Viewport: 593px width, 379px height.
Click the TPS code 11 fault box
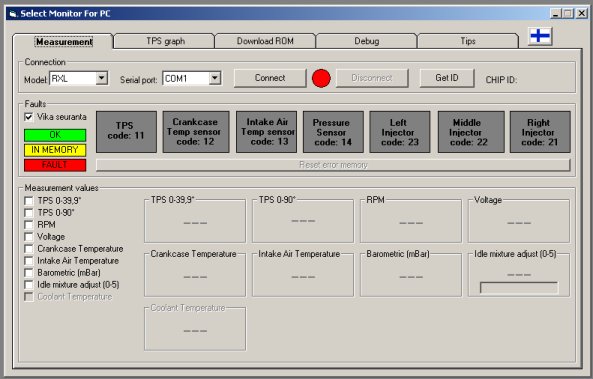pos(126,132)
